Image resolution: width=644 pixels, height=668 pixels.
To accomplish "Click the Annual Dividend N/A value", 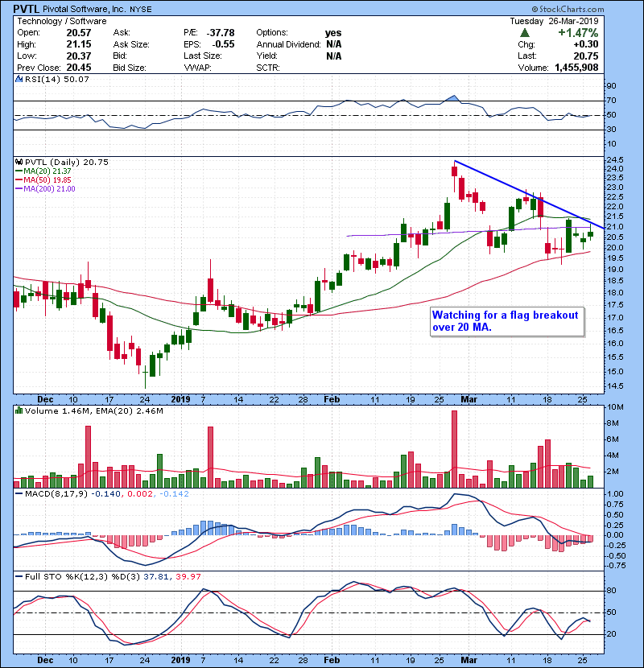I will pos(333,44).
